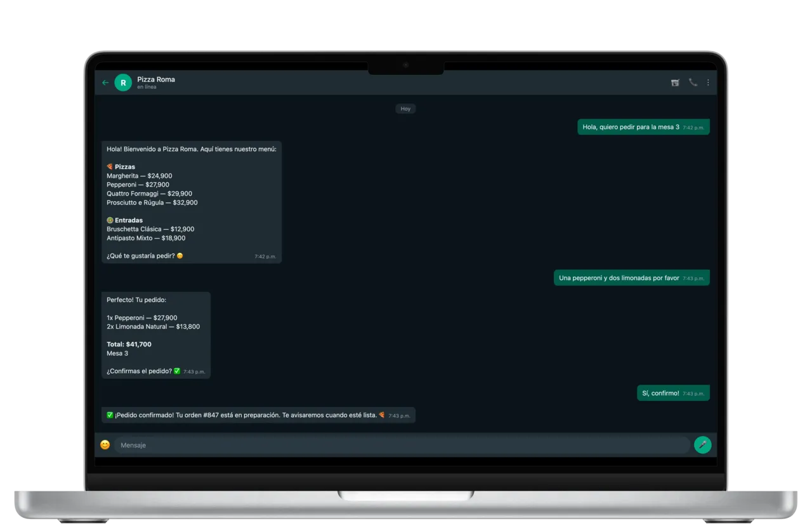Select the 'Una pepperoni y dos limonadas' message
The image size is (812, 528).
tap(632, 278)
